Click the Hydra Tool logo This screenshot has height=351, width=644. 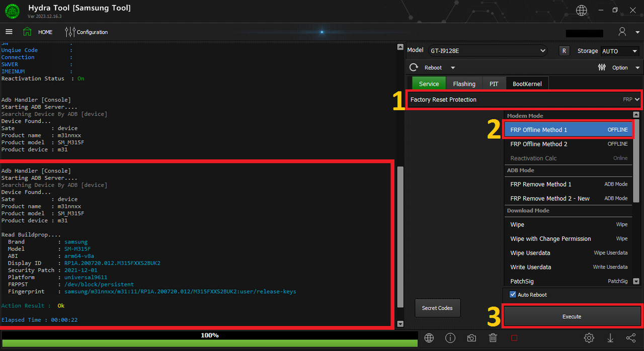tap(12, 11)
